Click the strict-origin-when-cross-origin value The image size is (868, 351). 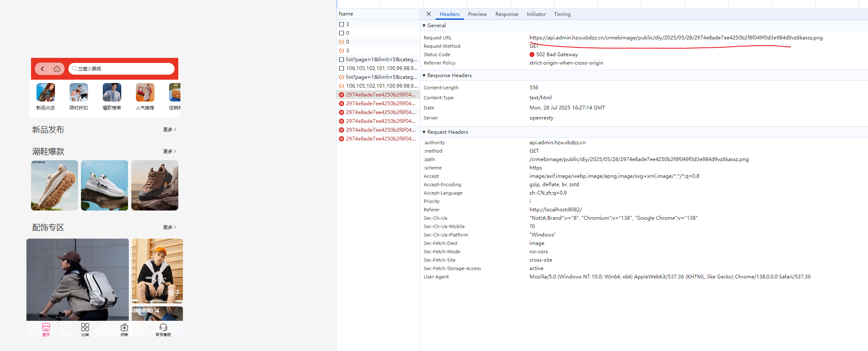[566, 63]
